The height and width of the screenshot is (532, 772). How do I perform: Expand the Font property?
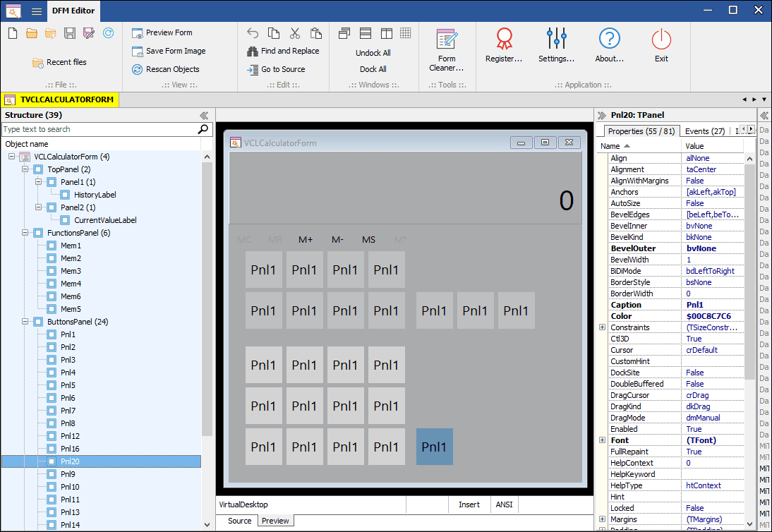pos(602,440)
